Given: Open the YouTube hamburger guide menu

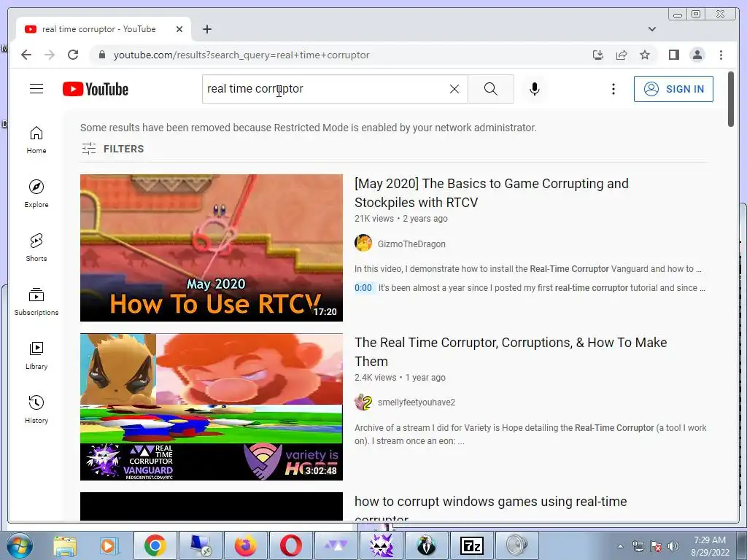Looking at the screenshot, I should click(x=36, y=88).
